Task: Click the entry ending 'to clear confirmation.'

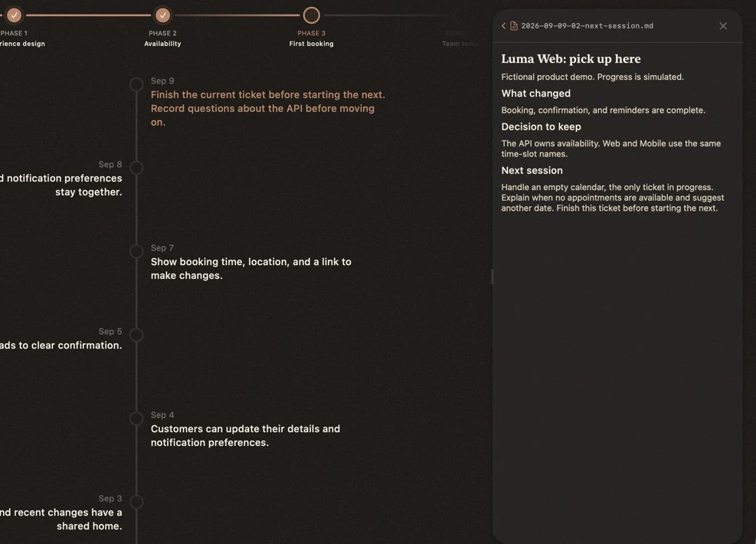Action: coord(61,346)
